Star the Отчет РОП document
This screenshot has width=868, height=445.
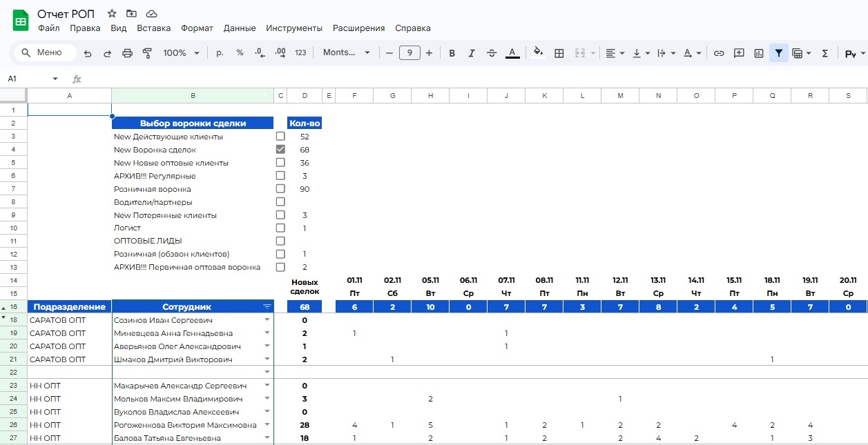(x=112, y=14)
